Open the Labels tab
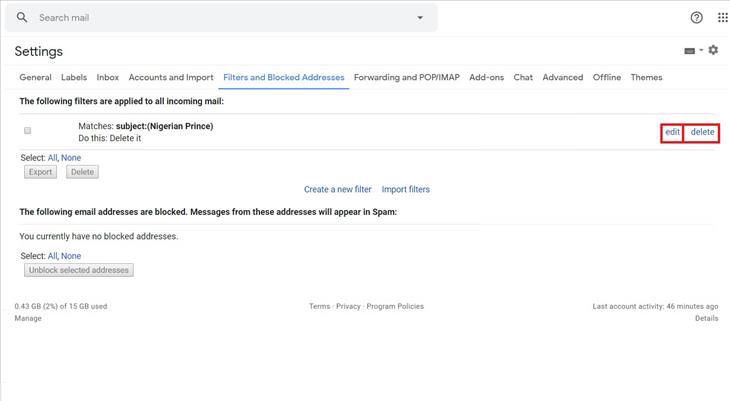 74,77
